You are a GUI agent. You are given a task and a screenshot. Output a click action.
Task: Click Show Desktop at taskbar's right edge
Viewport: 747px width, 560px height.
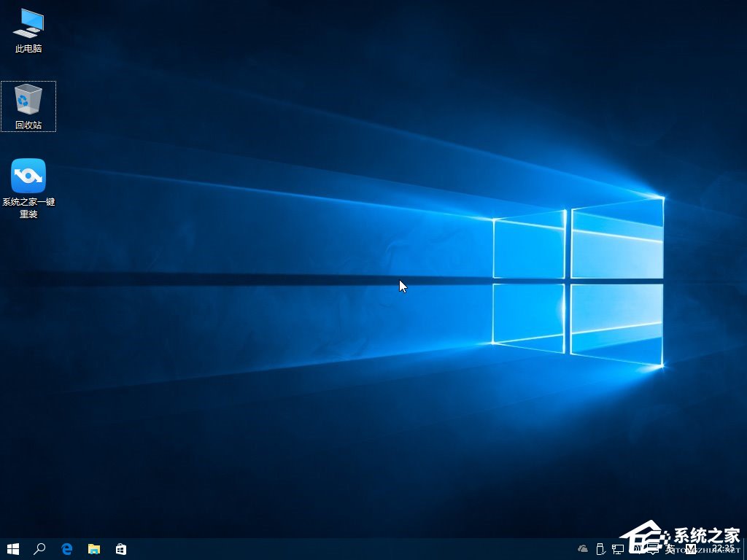point(745,549)
